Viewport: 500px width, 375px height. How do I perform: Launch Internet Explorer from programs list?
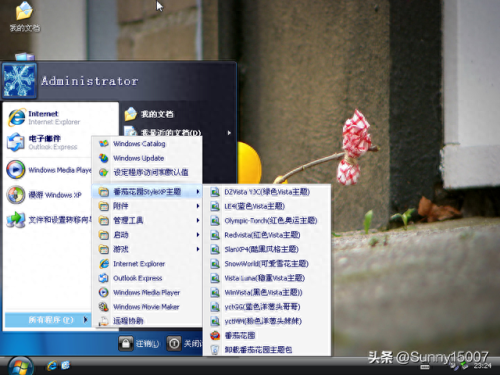click(147, 264)
